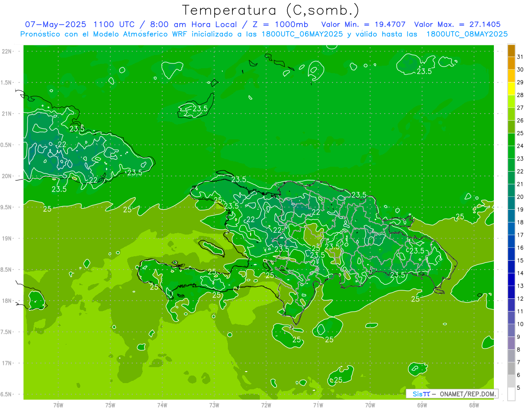Click color scale value 14
The image size is (532, 411).
[520, 273]
